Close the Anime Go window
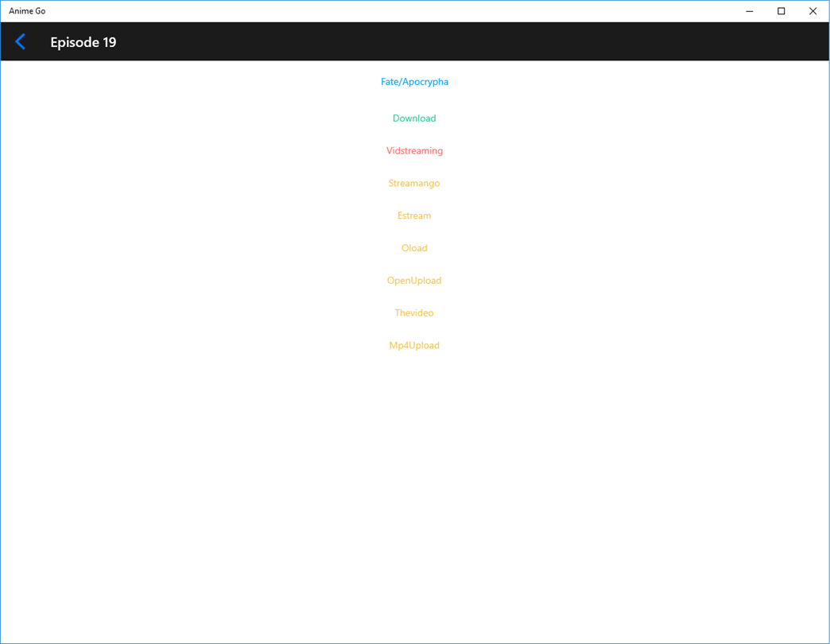Image resolution: width=830 pixels, height=644 pixels. (x=813, y=11)
